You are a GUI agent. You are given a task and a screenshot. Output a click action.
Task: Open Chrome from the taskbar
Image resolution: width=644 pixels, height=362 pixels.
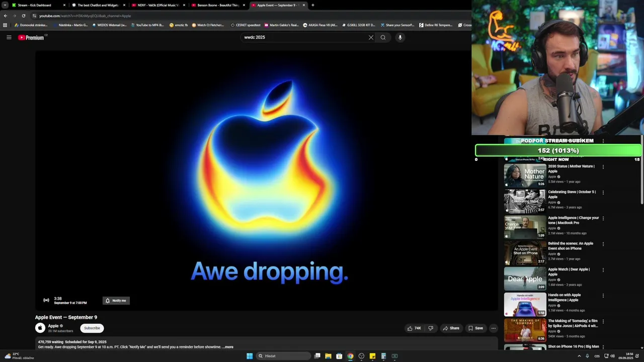coord(350,356)
